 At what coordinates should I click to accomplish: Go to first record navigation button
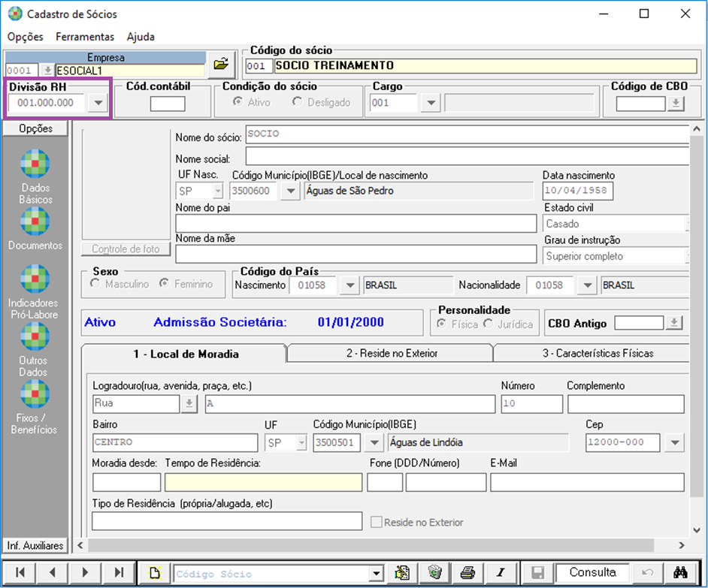pyautogui.click(x=20, y=573)
